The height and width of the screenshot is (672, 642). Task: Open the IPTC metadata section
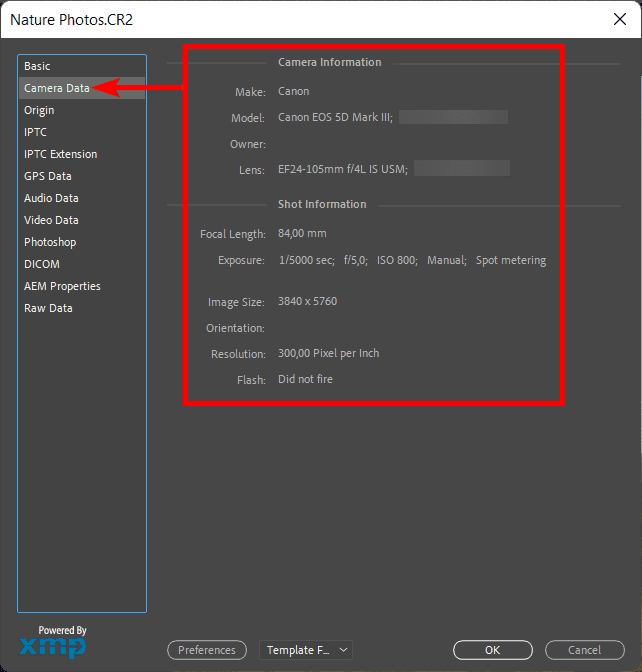(35, 132)
